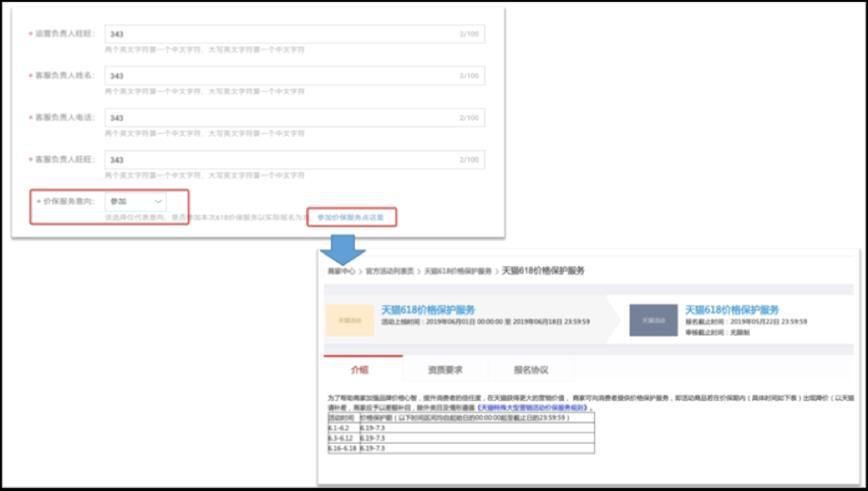Viewport: 868px width, 491px height.
Task: Click the orange 天猫活动 thumbnail
Action: pyautogui.click(x=349, y=320)
